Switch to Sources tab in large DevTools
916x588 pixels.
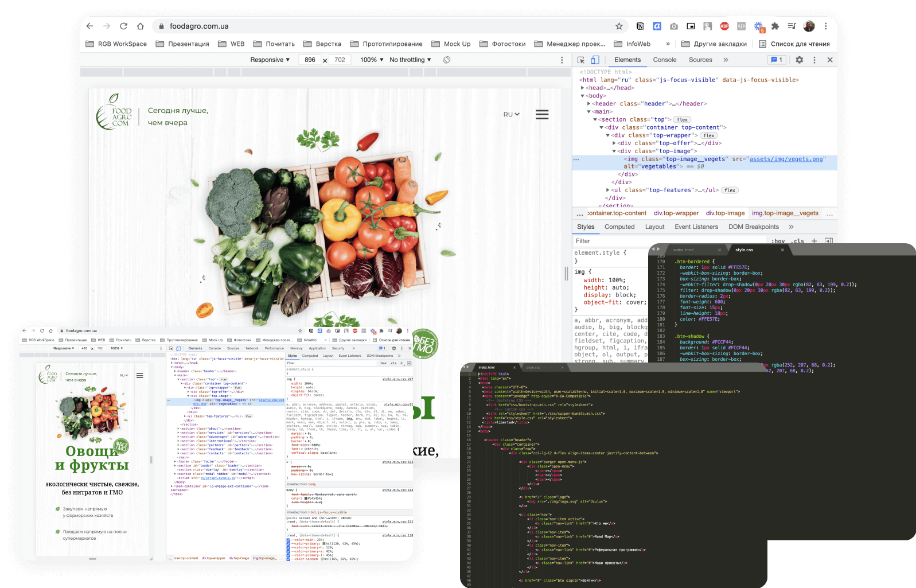pyautogui.click(x=700, y=60)
